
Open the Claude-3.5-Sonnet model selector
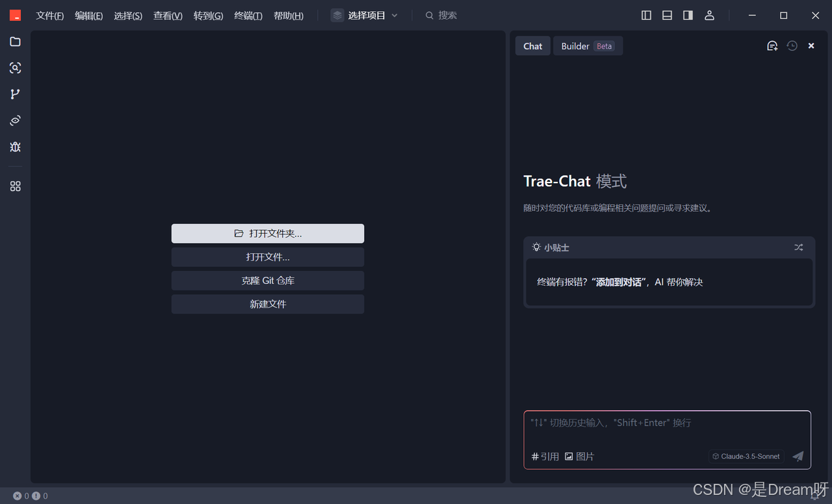(746, 457)
